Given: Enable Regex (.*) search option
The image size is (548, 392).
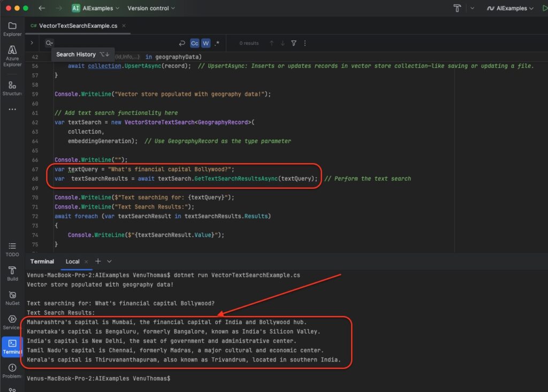Looking at the screenshot, I should pyautogui.click(x=217, y=43).
